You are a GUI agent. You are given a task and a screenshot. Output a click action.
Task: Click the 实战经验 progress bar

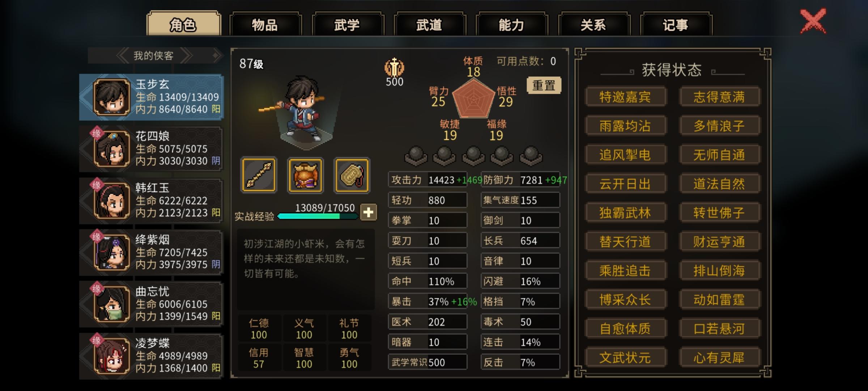coord(318,216)
